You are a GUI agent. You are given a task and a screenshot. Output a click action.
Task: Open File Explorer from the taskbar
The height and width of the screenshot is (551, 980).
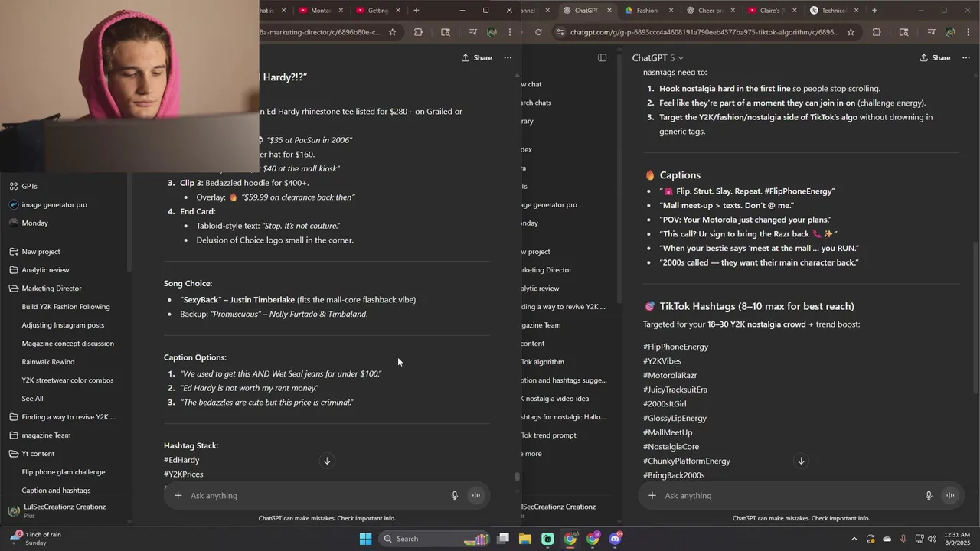point(525,539)
